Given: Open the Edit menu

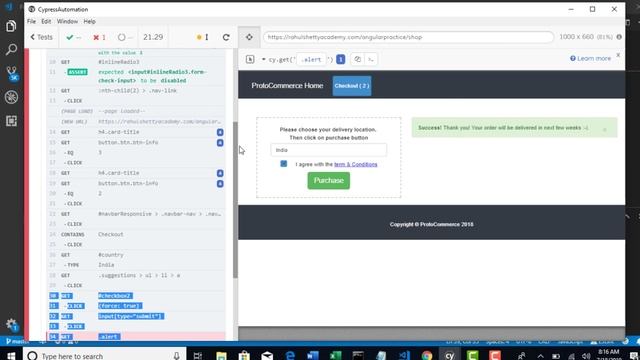Looking at the screenshot, I should click(x=46, y=21).
